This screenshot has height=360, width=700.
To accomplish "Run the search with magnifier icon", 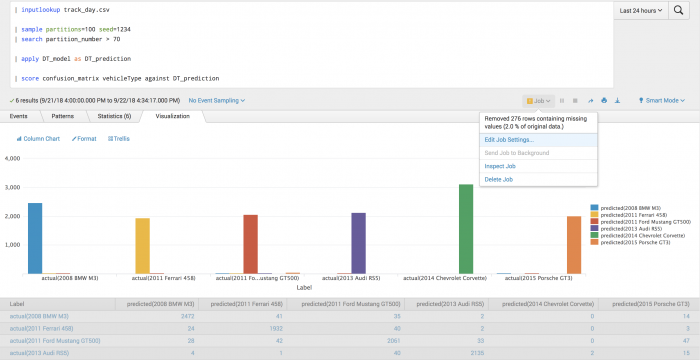I will coord(679,10).
